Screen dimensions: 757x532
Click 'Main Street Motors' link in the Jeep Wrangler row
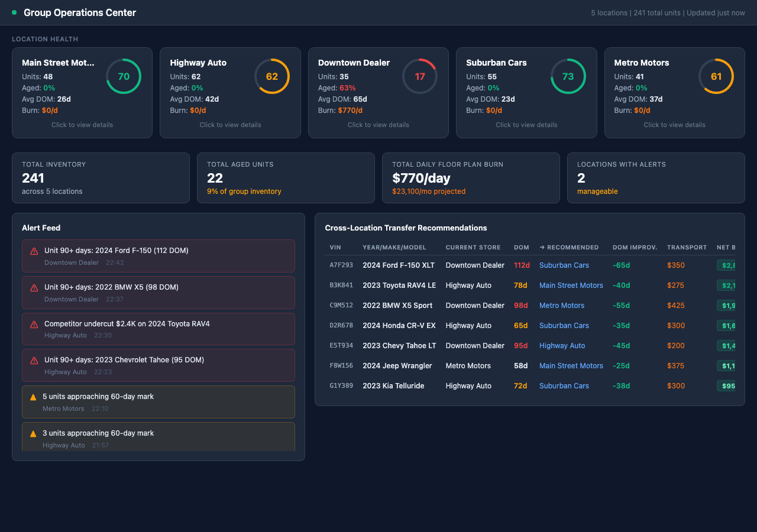571,366
